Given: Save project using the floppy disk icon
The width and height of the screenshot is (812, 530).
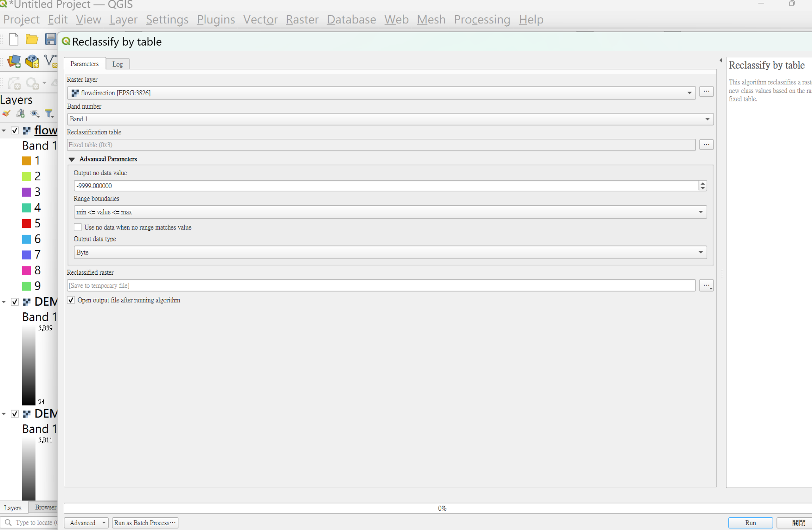Looking at the screenshot, I should 50,39.
